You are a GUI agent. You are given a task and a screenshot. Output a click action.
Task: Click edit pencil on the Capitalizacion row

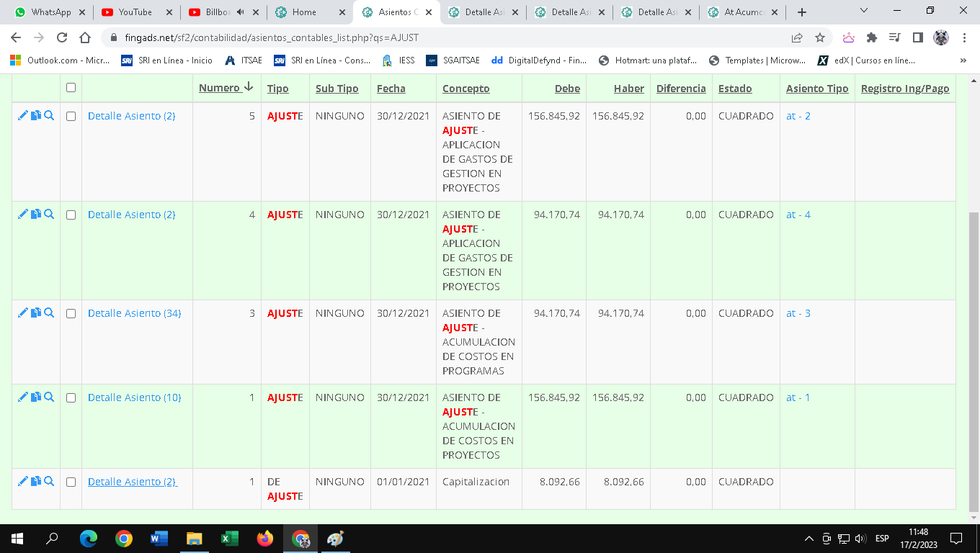click(x=22, y=481)
